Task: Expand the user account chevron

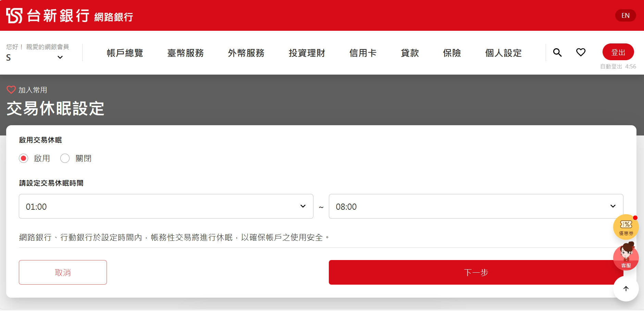Action: pos(60,57)
